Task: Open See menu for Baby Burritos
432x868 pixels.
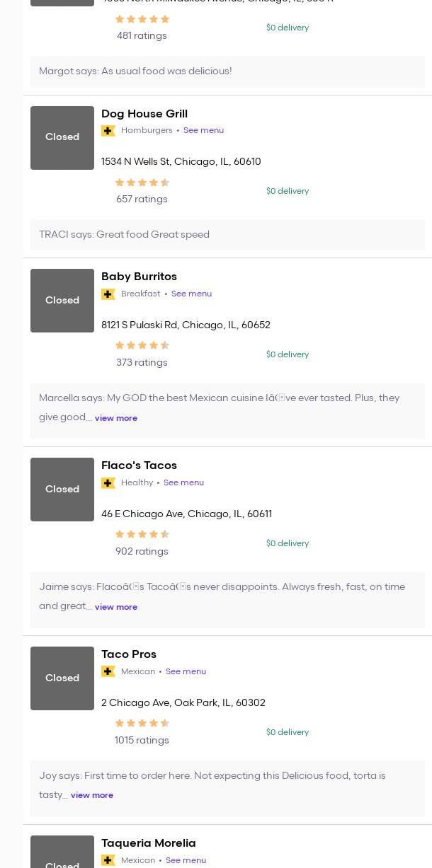Action: pos(191,294)
